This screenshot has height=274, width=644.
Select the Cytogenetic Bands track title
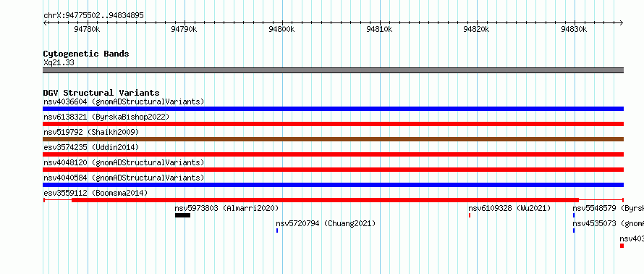(86, 54)
